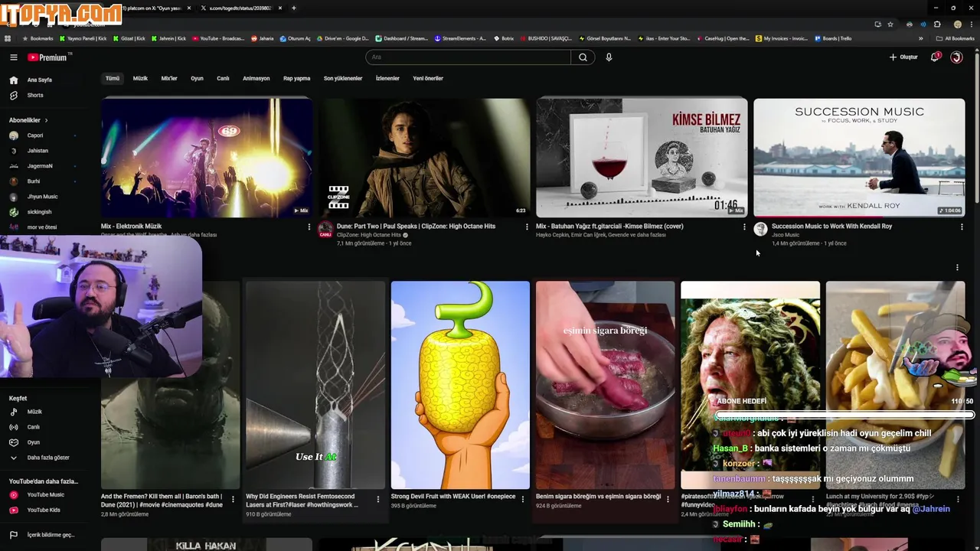This screenshot has height=551, width=980.
Task: Open the yellow Devil Fruit short thumbnail
Action: click(460, 385)
